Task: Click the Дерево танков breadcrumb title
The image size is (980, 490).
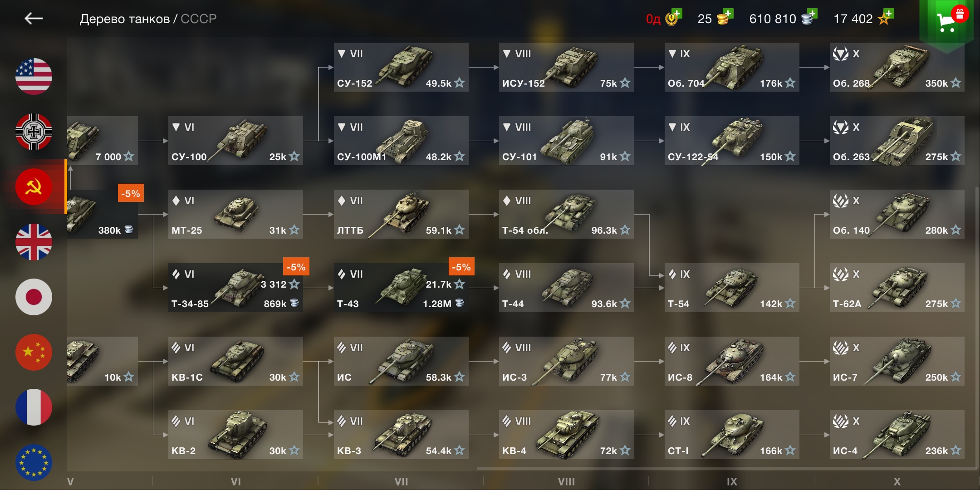Action: pos(125,19)
